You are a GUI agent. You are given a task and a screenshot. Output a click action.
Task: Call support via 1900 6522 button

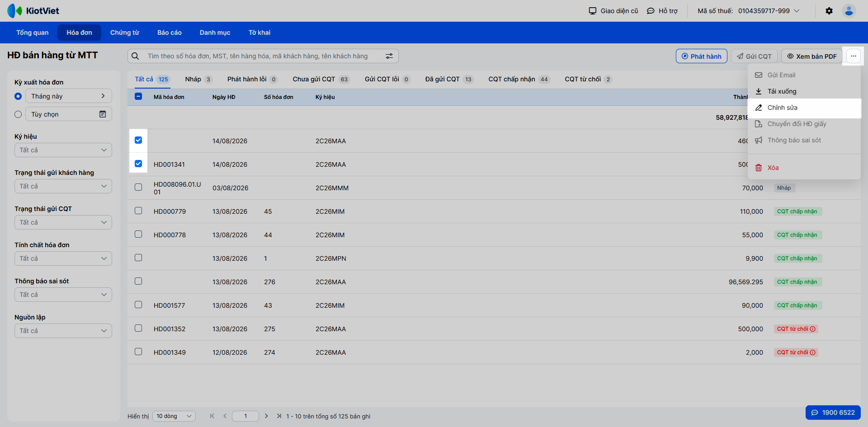click(x=833, y=413)
